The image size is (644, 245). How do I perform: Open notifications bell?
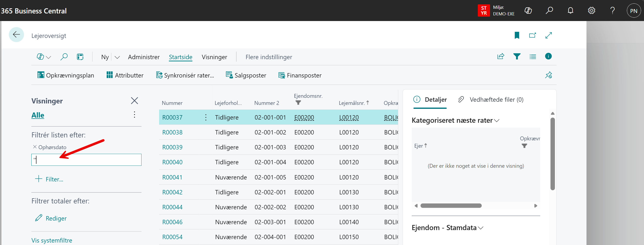[x=570, y=11]
